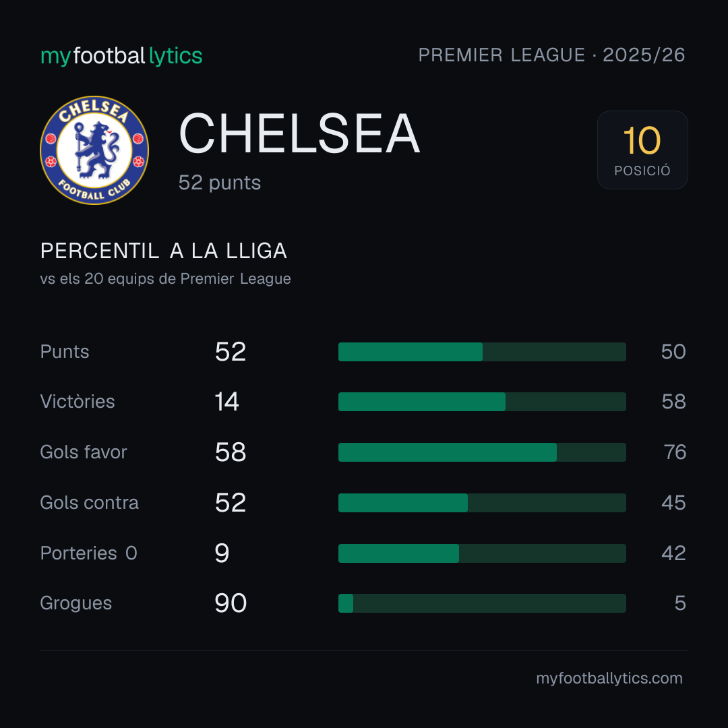
Task: Click the Porteries 0 value 9
Action: tap(222, 553)
